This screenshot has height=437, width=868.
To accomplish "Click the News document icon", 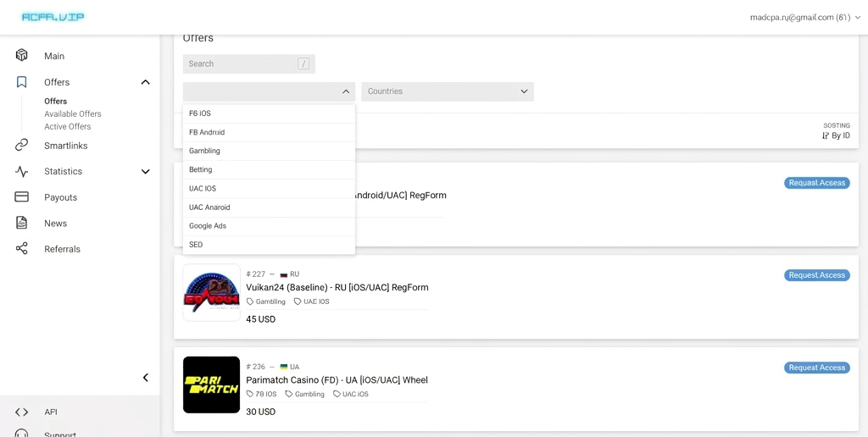I will (21, 223).
